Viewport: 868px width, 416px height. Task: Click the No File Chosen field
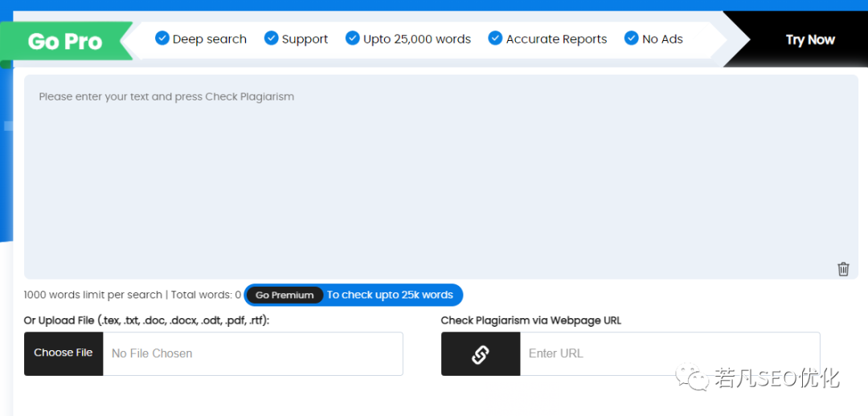(252, 353)
